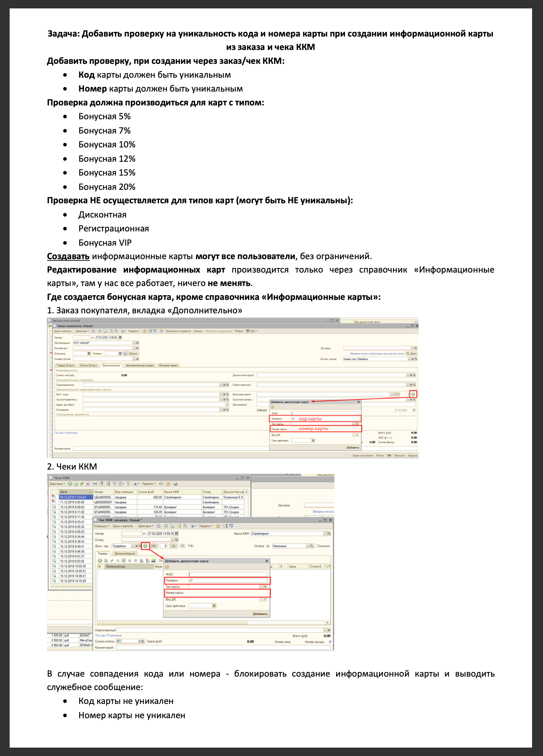Refresh the Чеки ККМ list
This screenshot has width=543, height=756.
[161, 484]
